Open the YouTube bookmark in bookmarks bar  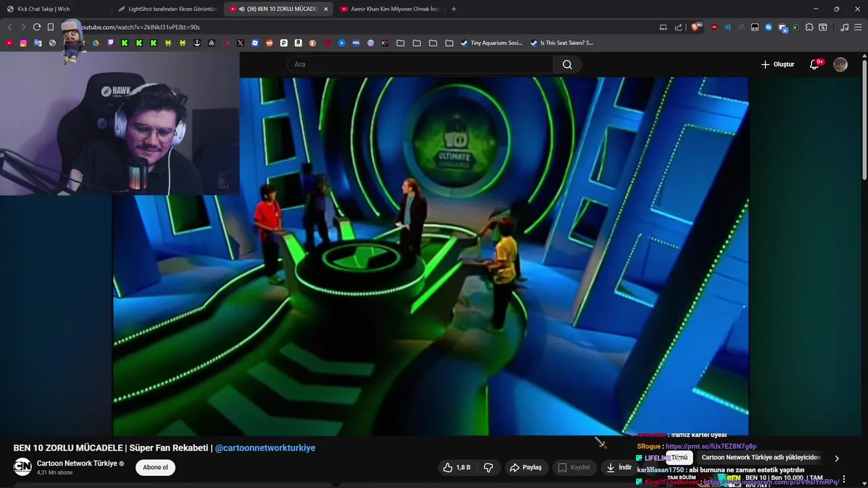[x=9, y=43]
